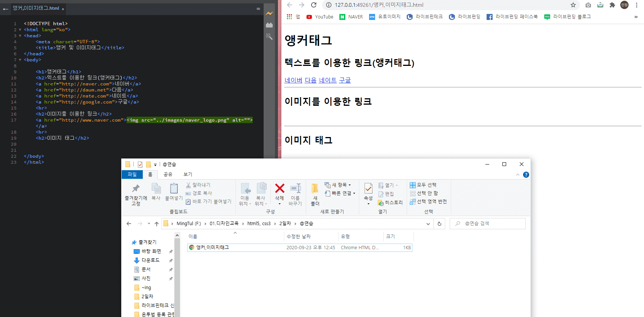Viewport: 644px width, 317px height.
Task: Click the 이름 바꾸기 rename icon
Action: click(295, 188)
